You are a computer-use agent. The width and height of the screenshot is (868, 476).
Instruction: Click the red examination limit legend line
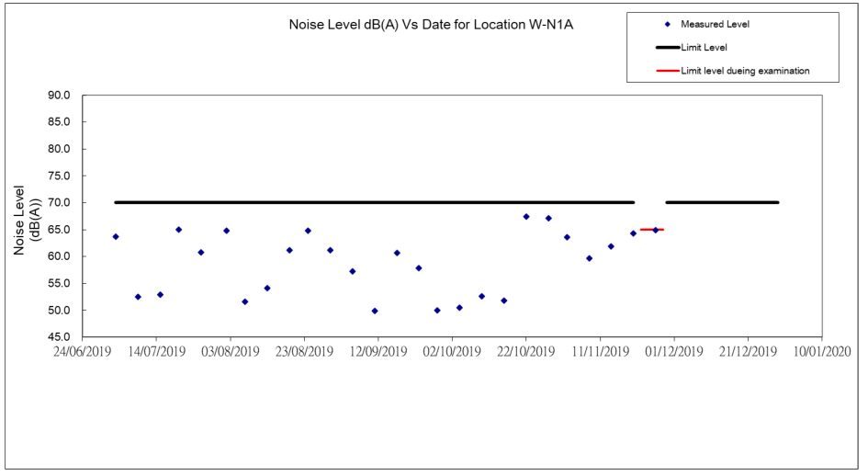[666, 71]
